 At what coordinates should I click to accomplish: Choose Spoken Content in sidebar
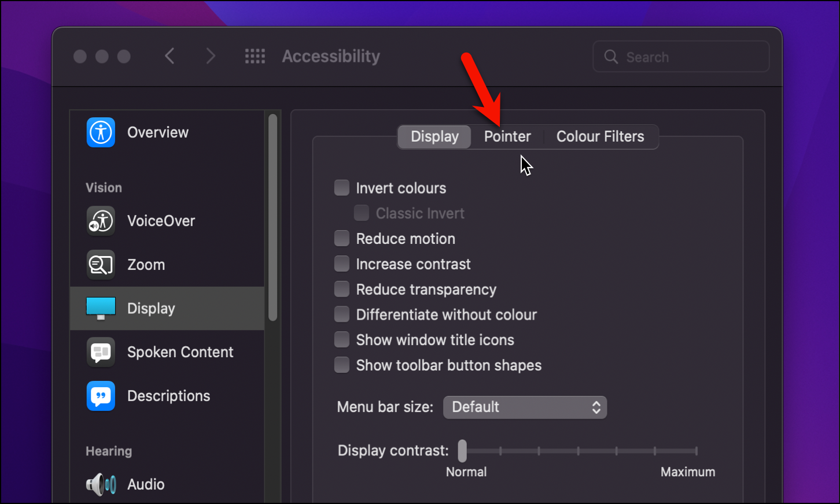tap(180, 352)
